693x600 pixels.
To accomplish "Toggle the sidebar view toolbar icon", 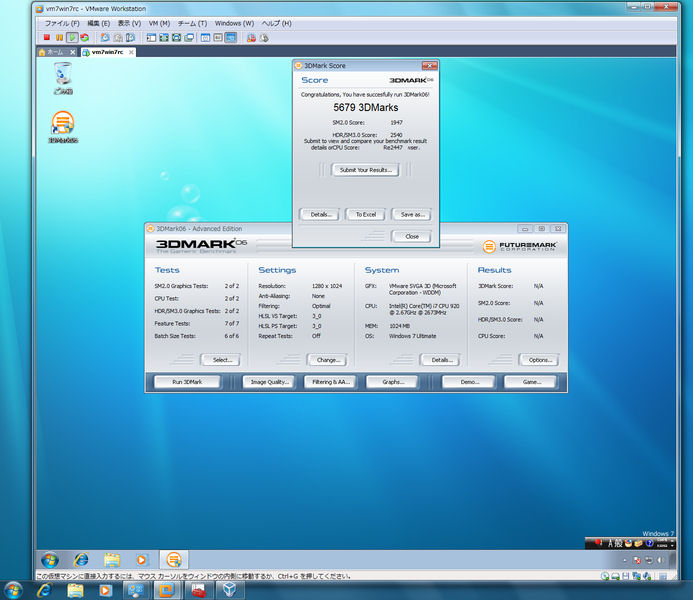I will pyautogui.click(x=151, y=38).
